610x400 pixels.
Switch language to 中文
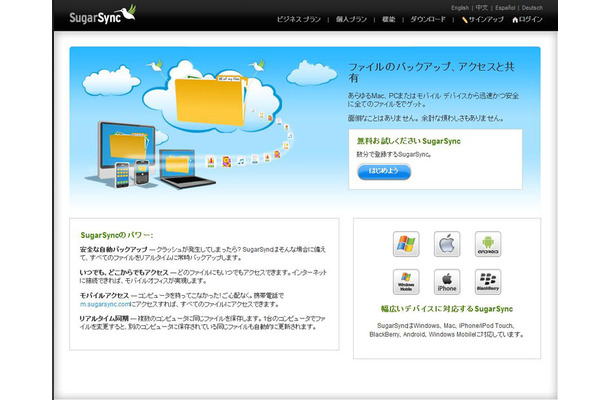482,8
